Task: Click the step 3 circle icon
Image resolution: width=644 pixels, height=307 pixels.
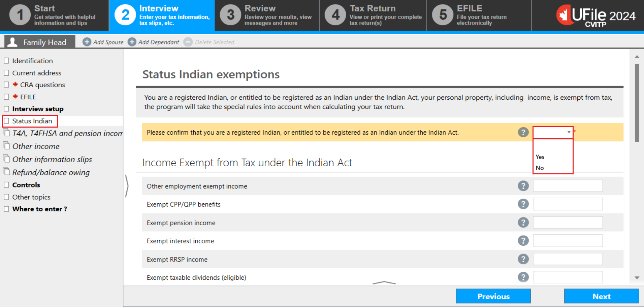Action: point(231,15)
